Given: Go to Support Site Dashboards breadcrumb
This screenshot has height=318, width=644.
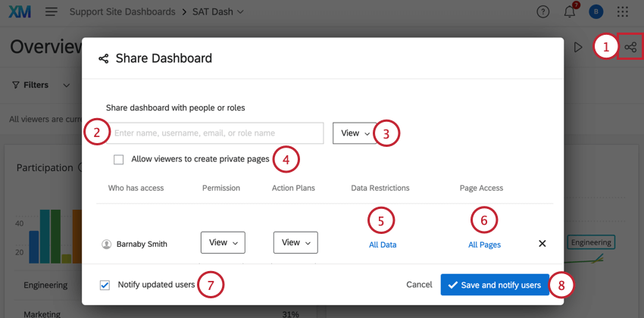Looking at the screenshot, I should [x=122, y=12].
